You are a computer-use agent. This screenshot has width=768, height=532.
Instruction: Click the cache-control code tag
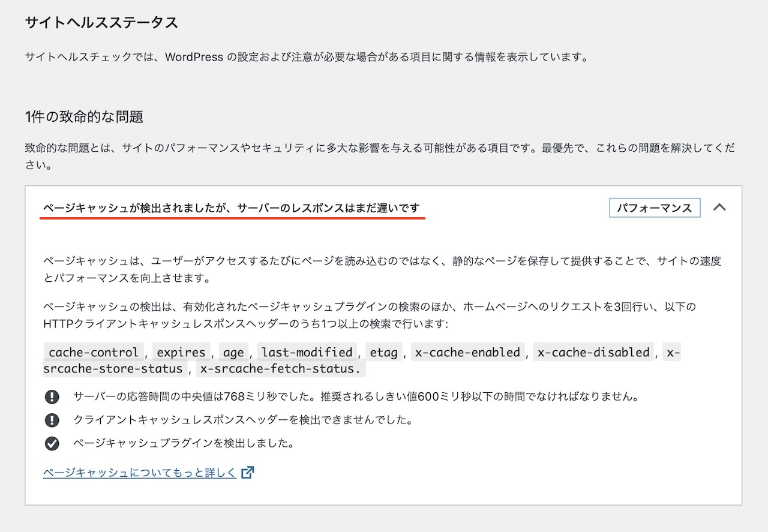point(94,352)
